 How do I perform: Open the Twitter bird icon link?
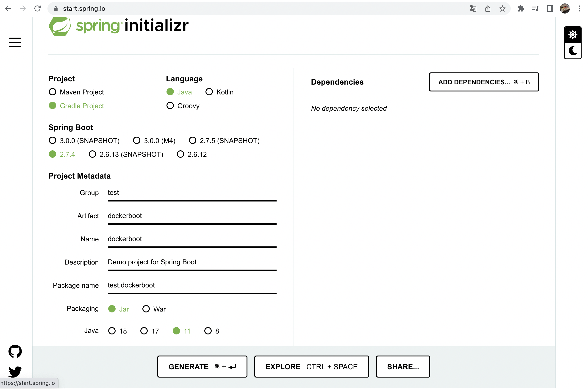[x=15, y=371]
